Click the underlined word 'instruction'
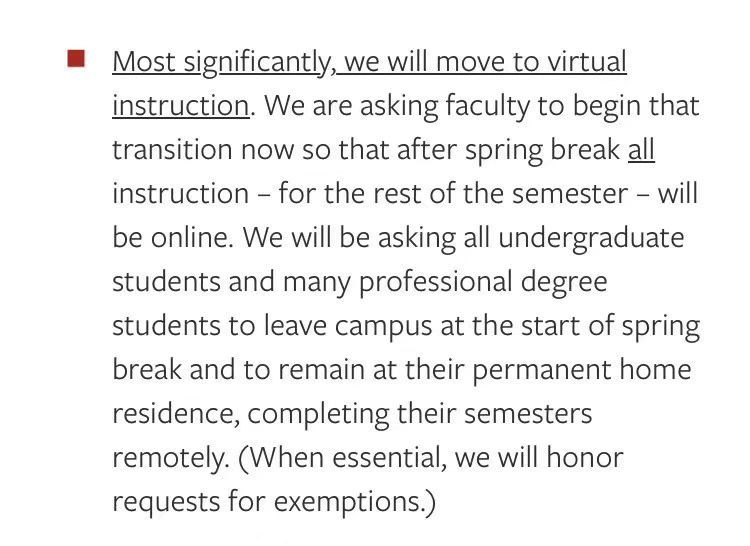The height and width of the screenshot is (546, 750). 181,106
